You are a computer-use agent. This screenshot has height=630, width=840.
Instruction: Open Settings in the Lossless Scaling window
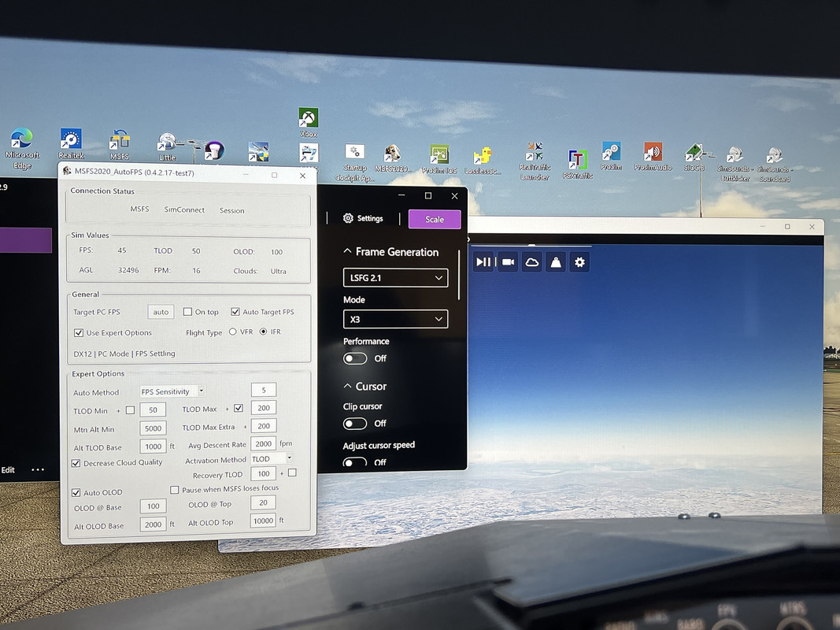(363, 218)
